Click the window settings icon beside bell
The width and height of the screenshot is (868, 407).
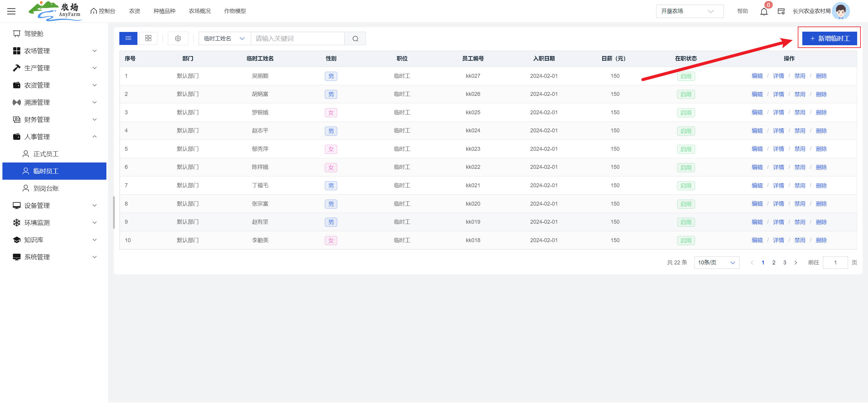click(x=781, y=11)
